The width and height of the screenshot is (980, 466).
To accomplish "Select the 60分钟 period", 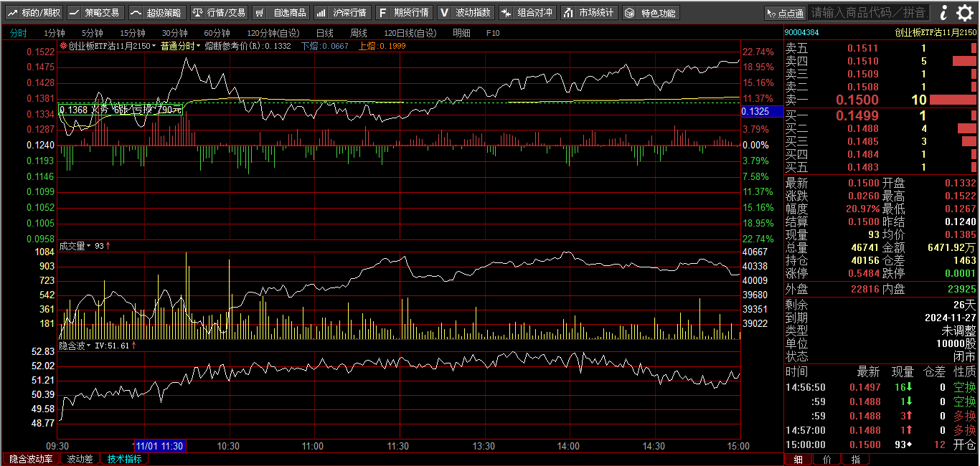I will pos(217,33).
